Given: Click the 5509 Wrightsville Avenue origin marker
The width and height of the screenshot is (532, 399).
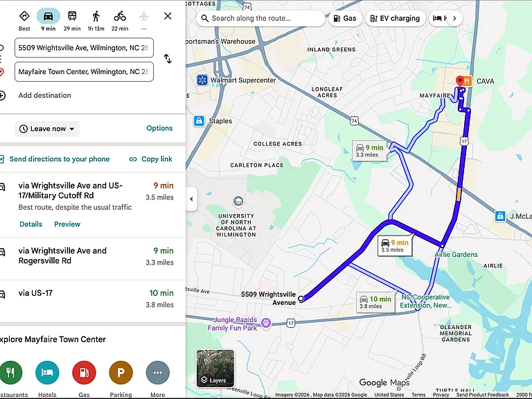Looking at the screenshot, I should 301,299.
